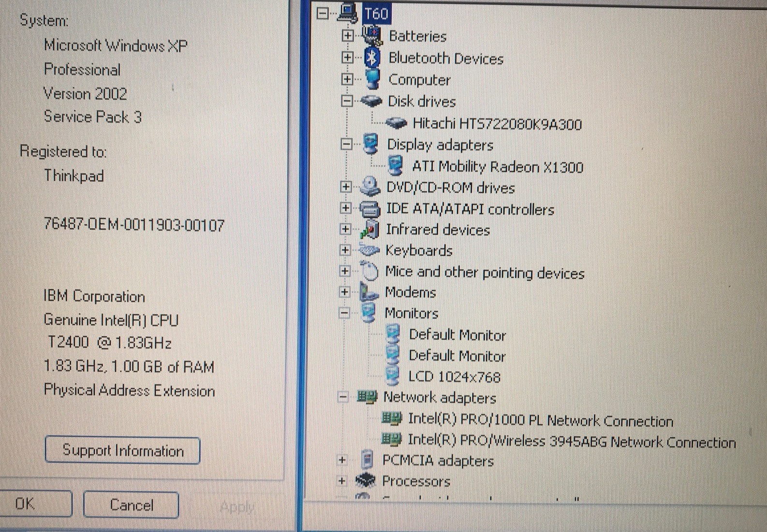Collapse the Display adapters node
This screenshot has height=532, width=767.
346,144
